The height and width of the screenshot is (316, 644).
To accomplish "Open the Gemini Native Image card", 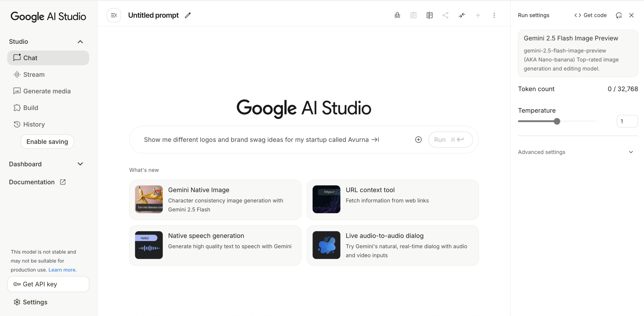I will coord(215,200).
